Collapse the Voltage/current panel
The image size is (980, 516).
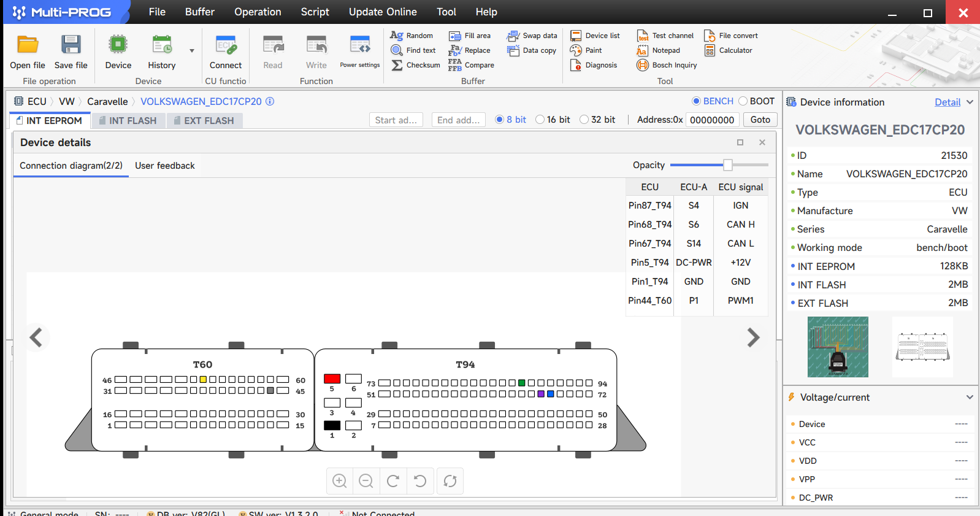970,398
